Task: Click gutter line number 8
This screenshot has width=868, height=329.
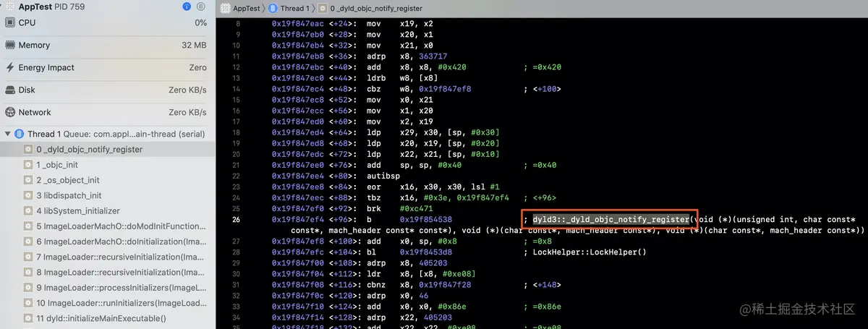Action: click(237, 23)
